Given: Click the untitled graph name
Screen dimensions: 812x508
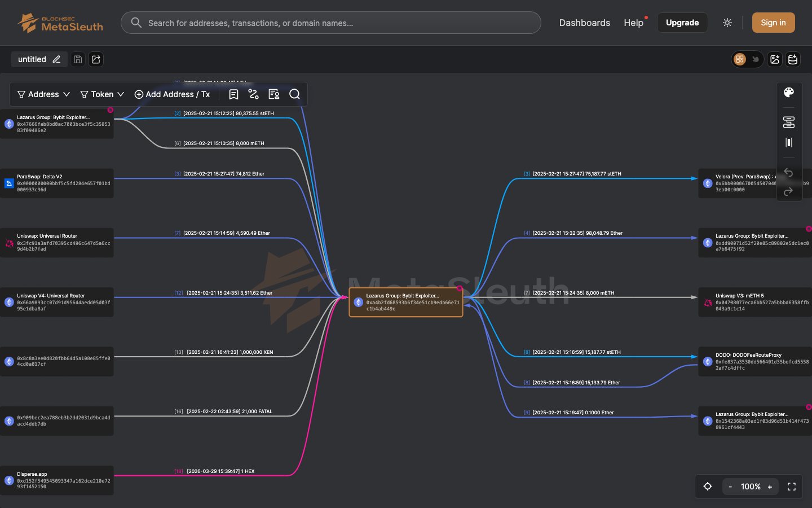Looking at the screenshot, I should pos(32,59).
